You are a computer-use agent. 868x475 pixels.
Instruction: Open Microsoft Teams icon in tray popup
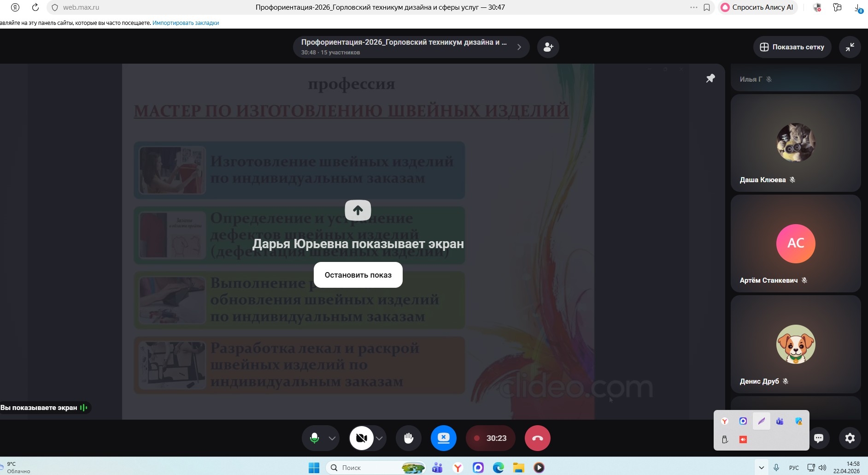[780, 421]
